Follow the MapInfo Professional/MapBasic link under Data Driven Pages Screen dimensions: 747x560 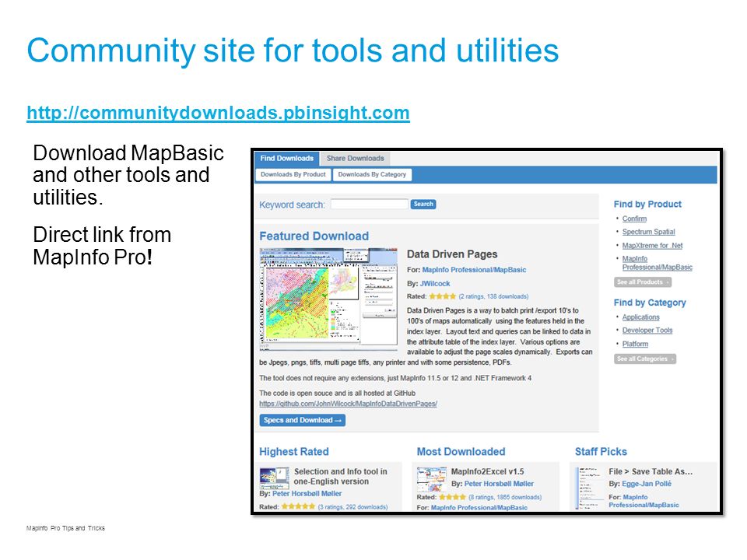(x=474, y=270)
